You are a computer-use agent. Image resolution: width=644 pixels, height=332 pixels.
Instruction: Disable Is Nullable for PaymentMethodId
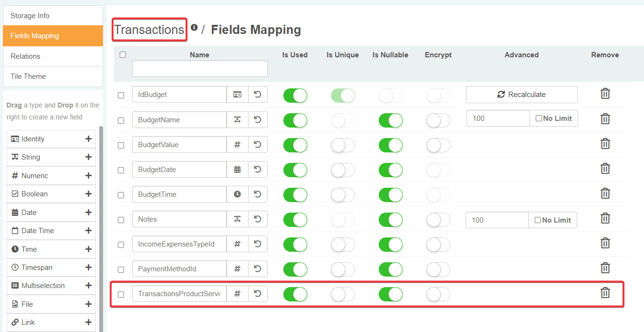[390, 269]
